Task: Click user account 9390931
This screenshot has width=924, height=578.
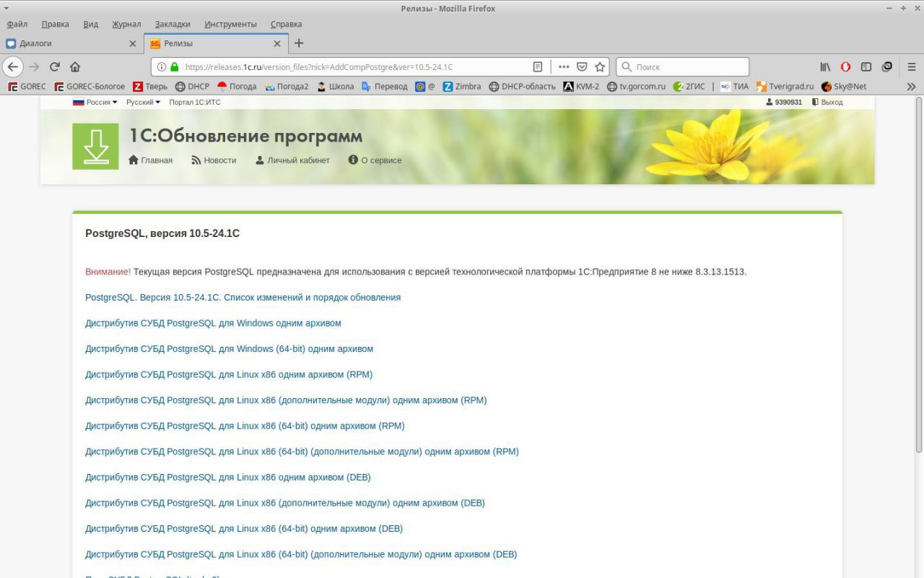Action: (784, 103)
